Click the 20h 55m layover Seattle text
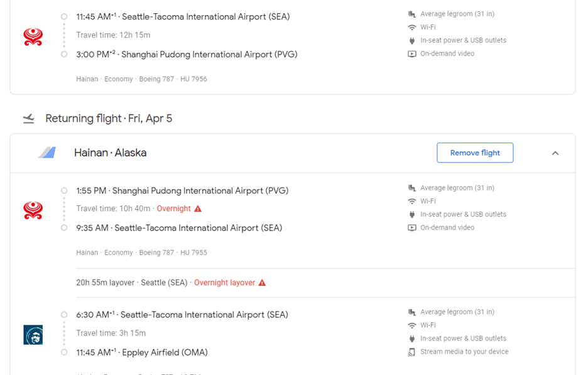 pos(131,283)
